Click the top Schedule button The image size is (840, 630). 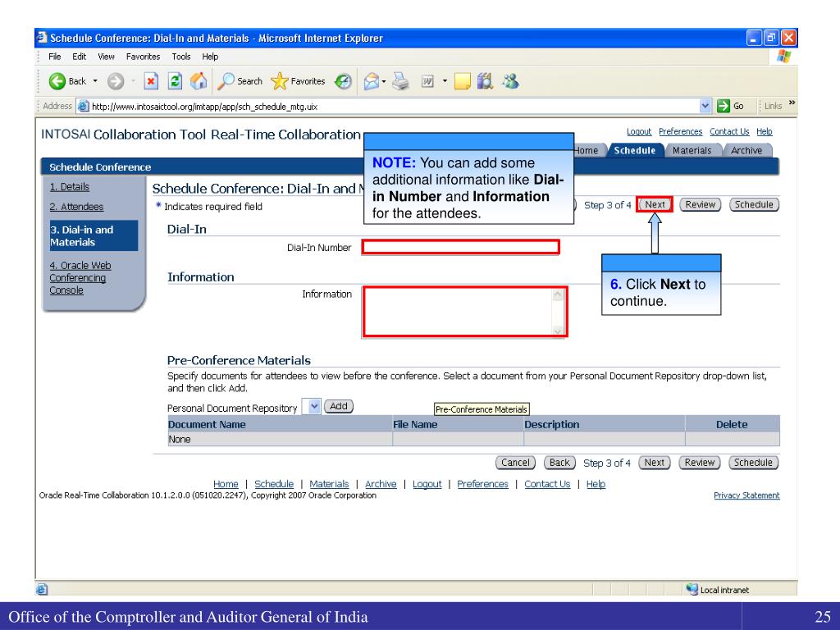pyautogui.click(x=754, y=204)
